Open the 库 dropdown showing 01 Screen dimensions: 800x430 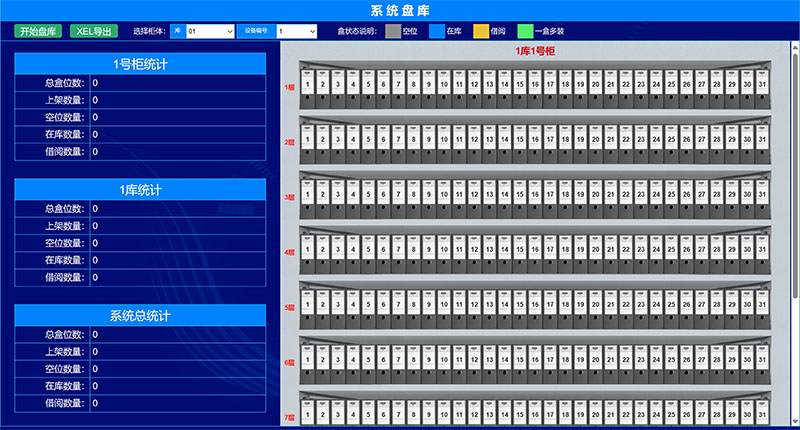pos(212,31)
